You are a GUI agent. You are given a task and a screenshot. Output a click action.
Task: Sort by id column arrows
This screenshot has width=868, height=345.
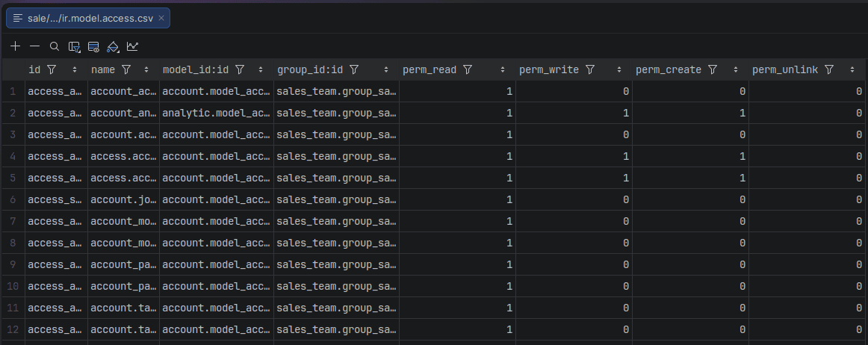[x=75, y=69]
